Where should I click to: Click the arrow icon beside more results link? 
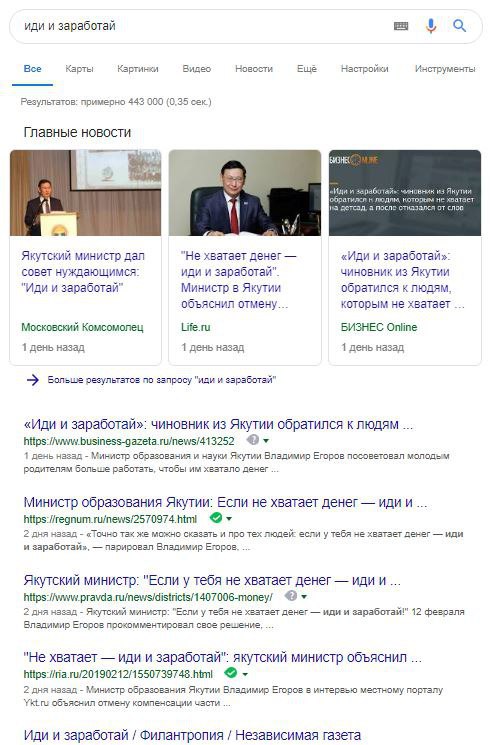pos(32,380)
